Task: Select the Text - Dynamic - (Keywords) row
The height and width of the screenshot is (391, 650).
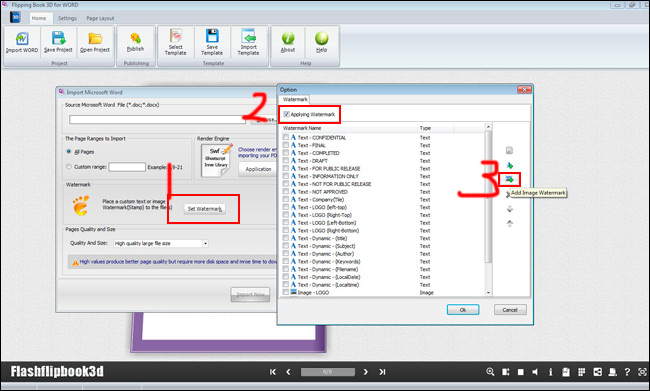Action: pos(383,261)
